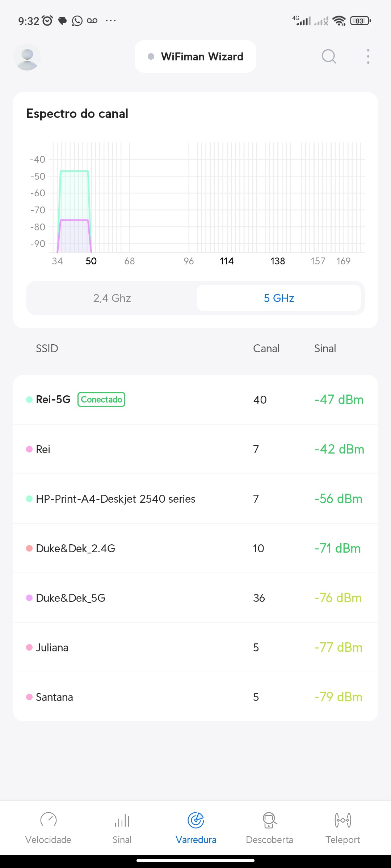Viewport: 391px width, 868px height.
Task: Select the 5 GHz band option
Action: click(279, 298)
